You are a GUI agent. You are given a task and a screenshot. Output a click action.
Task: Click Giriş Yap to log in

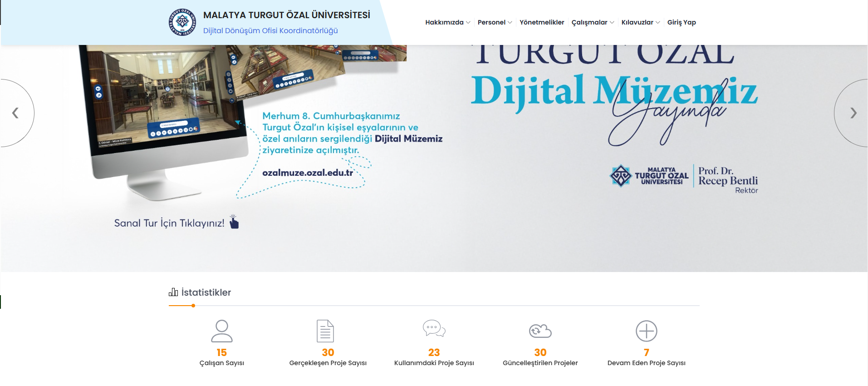pos(682,22)
